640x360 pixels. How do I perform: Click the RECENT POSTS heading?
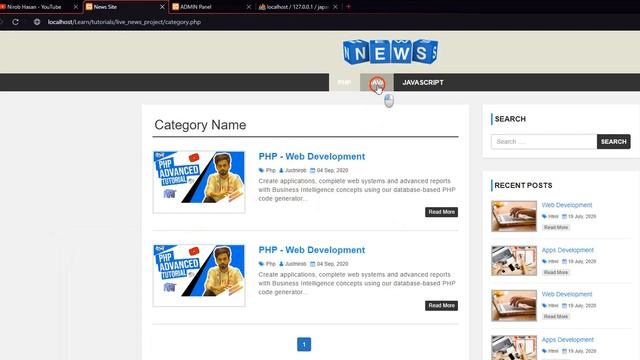click(523, 185)
